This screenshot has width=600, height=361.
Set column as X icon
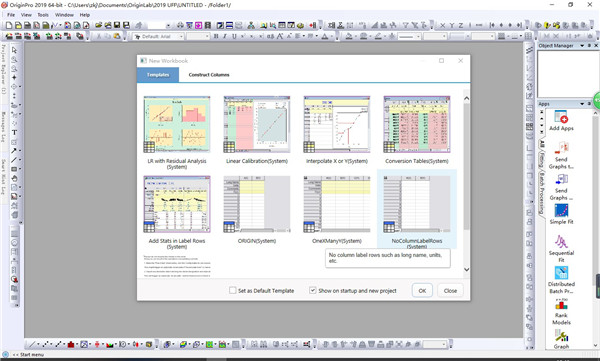442,25
